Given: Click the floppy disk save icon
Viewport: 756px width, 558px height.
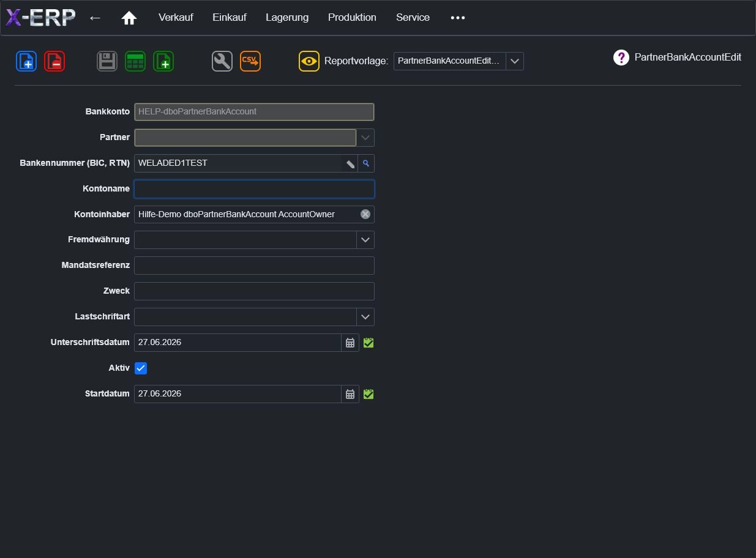Looking at the screenshot, I should pos(107,61).
